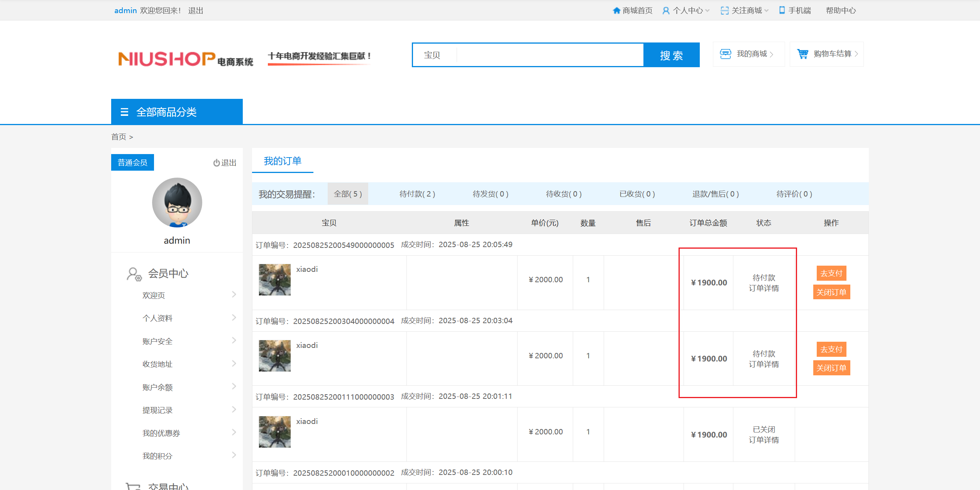
Task: Click the shopping cart icon for 购物车结算
Action: [x=803, y=54]
